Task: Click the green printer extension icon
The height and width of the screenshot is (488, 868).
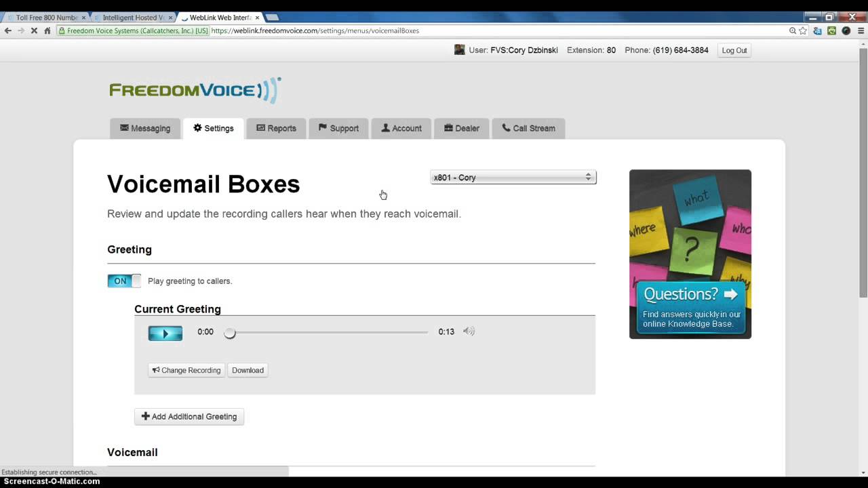Action: 832,30
